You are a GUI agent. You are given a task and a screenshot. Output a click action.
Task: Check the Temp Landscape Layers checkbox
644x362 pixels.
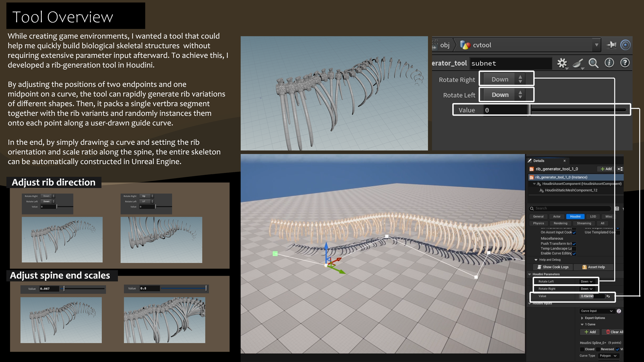[x=574, y=249]
